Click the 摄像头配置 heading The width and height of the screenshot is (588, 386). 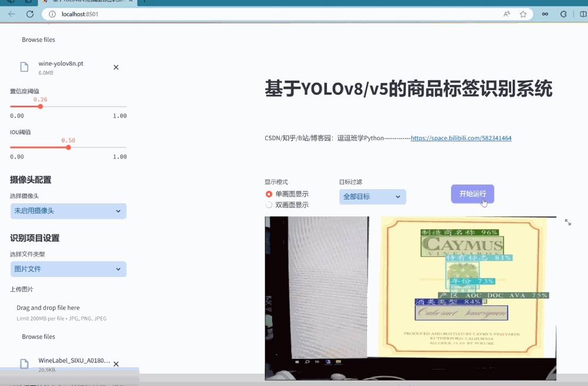(x=31, y=180)
